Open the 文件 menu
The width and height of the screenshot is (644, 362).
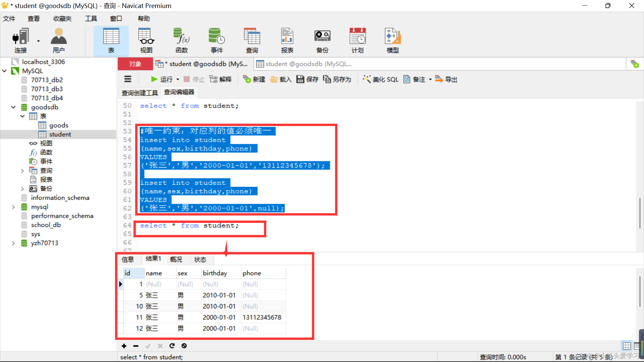pyautogui.click(x=9, y=18)
